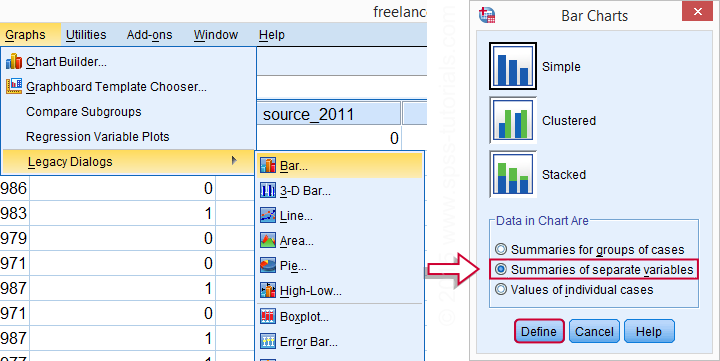Viewport: 720px width, 361px height.
Task: Click the Error Bar icon
Action: tap(268, 341)
